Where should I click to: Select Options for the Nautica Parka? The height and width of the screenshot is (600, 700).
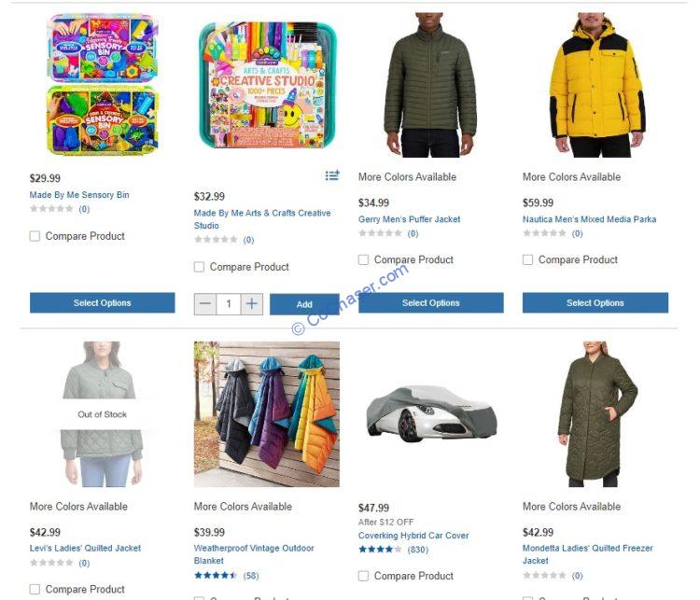click(595, 302)
